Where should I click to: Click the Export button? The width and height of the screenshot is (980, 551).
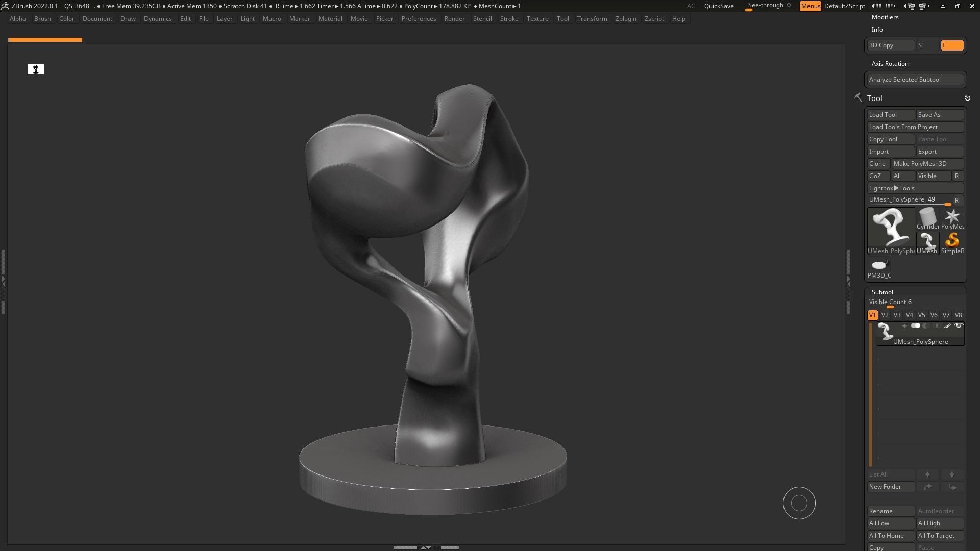940,152
